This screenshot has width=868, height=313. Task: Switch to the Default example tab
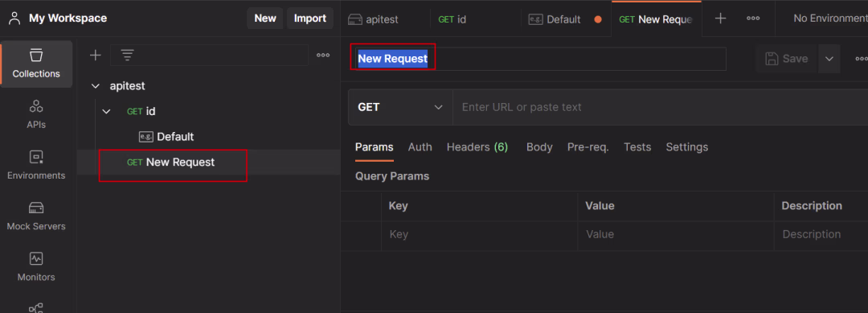[x=555, y=19]
